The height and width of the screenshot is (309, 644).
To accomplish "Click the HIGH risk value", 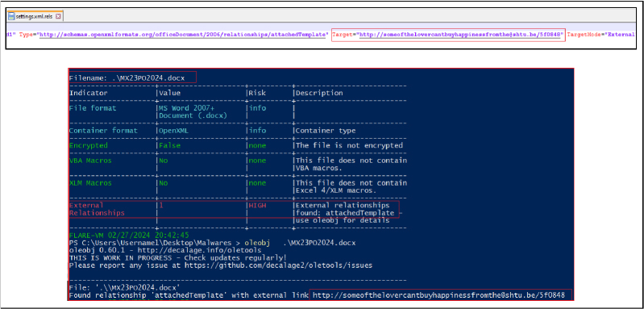I will pos(256,205).
